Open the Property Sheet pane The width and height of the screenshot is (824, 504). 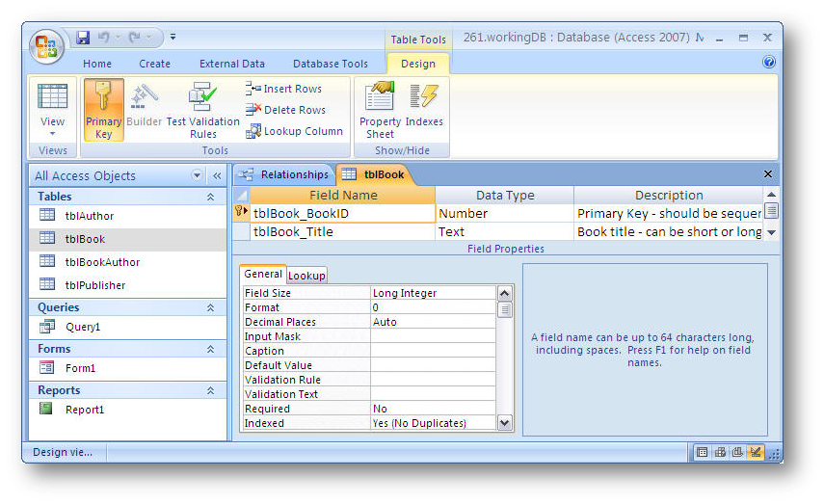[x=380, y=110]
